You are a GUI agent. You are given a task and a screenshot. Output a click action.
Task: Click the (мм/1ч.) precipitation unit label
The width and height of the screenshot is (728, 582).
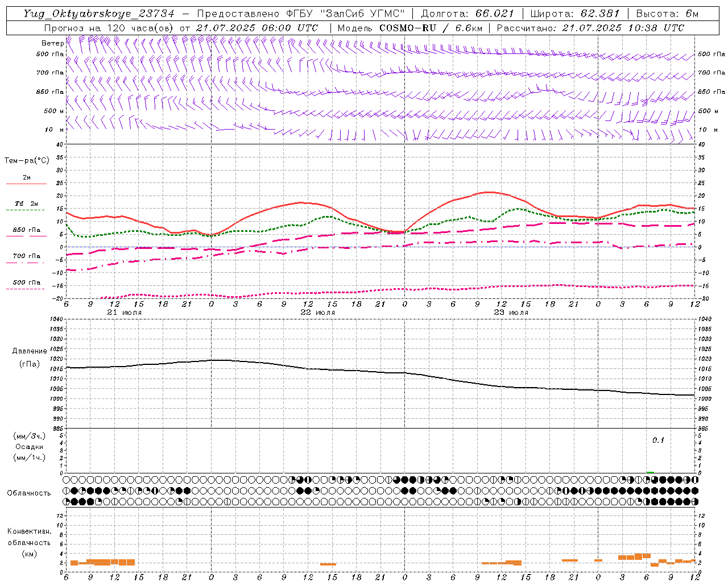30,458
